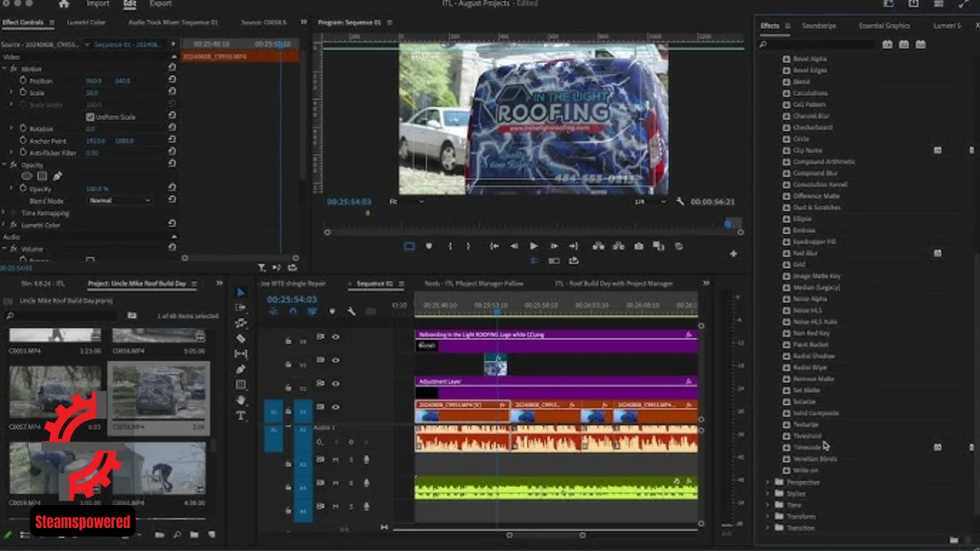Image resolution: width=980 pixels, height=551 pixels.
Task: Expand the Perspective effects folder
Action: (769, 482)
